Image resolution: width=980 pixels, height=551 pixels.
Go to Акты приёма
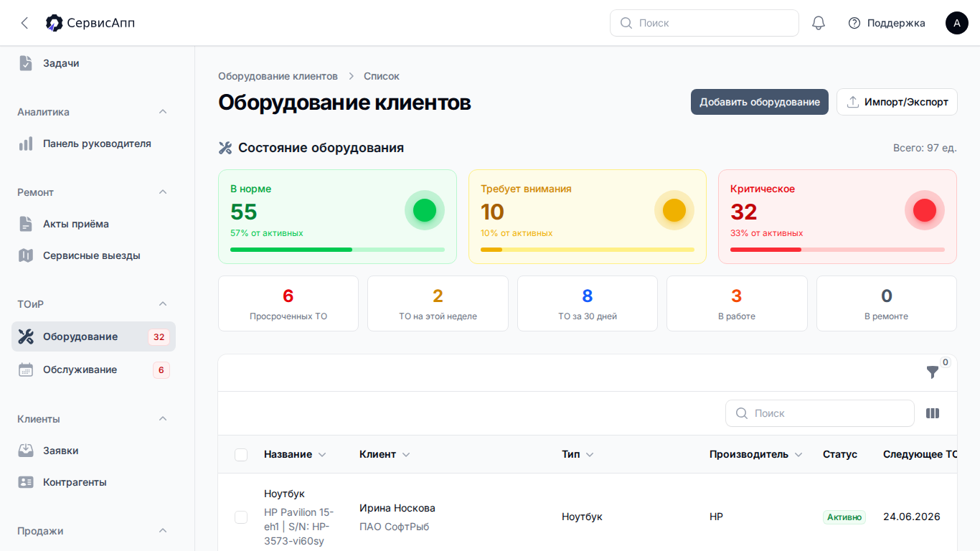coord(93,224)
